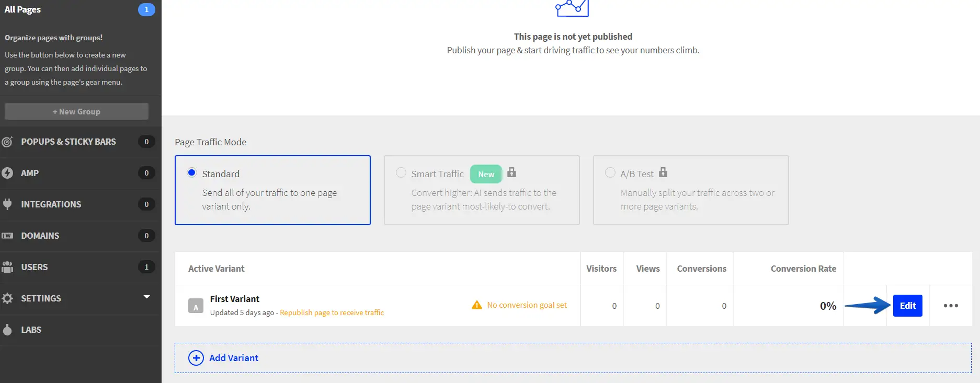Click the Popups & Sticky Bars target icon
Screen dimensions: 980x383
[7, 142]
